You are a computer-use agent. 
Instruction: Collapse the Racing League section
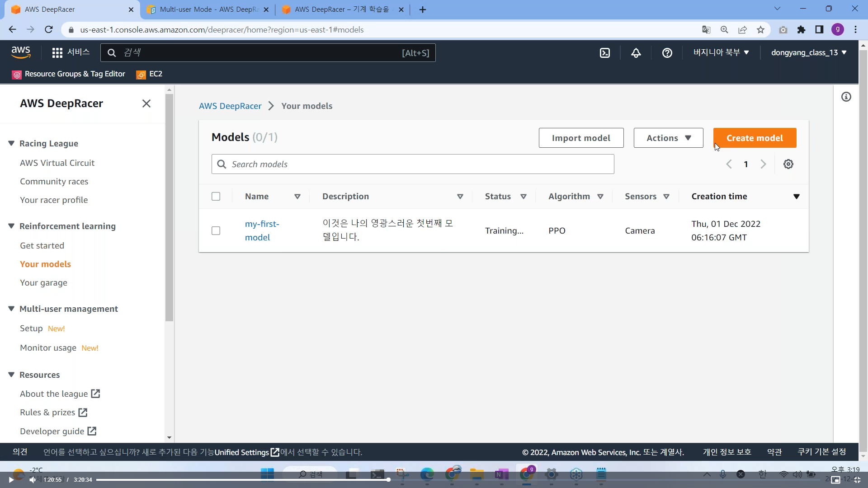coord(11,143)
